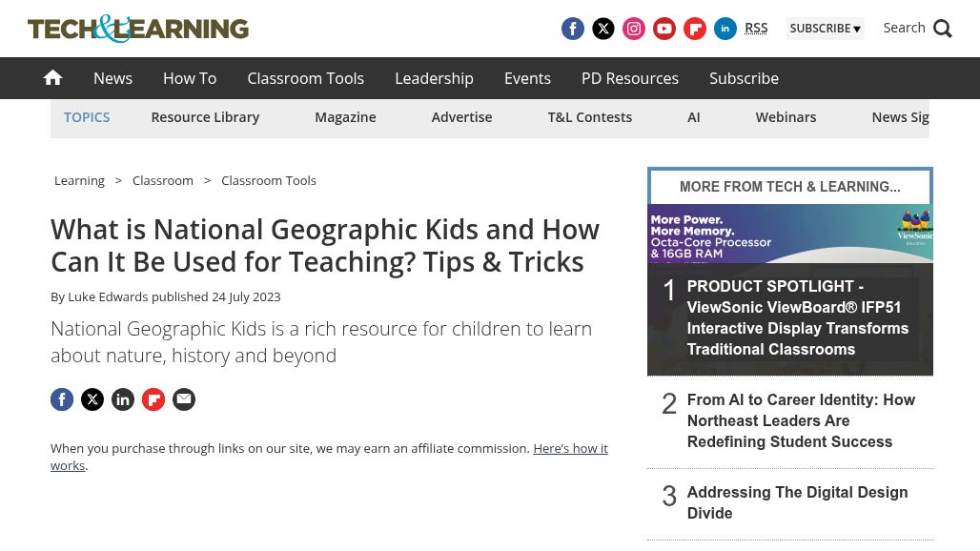Click the Flipboard icon in header
The width and height of the screenshot is (980, 551).
[695, 29]
